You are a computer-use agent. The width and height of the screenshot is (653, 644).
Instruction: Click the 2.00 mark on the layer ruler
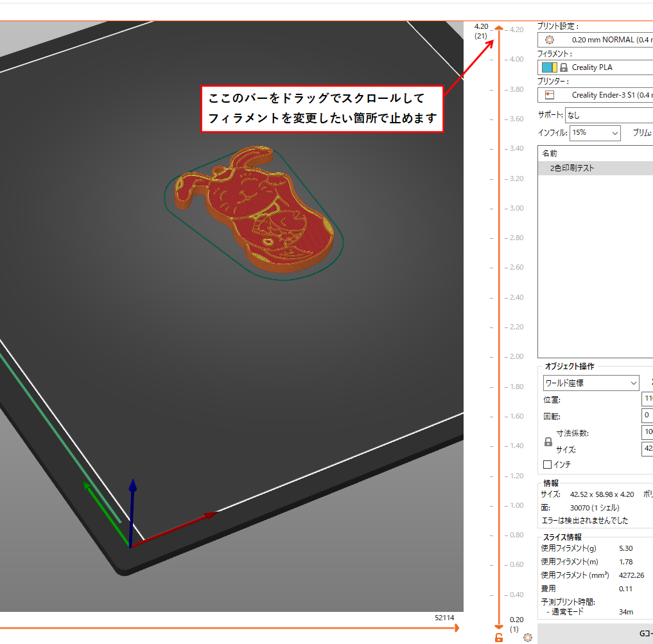pyautogui.click(x=516, y=356)
